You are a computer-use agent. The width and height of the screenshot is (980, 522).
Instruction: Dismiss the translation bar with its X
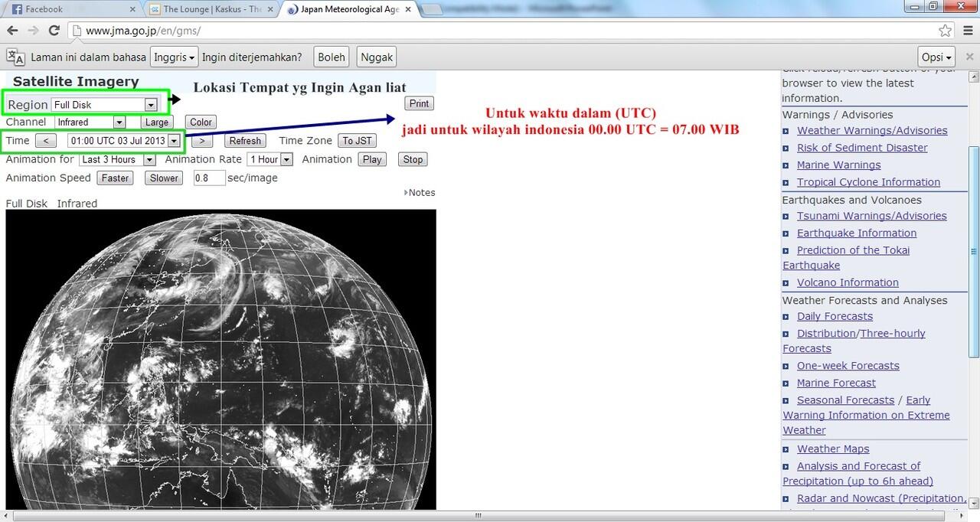coord(969,57)
